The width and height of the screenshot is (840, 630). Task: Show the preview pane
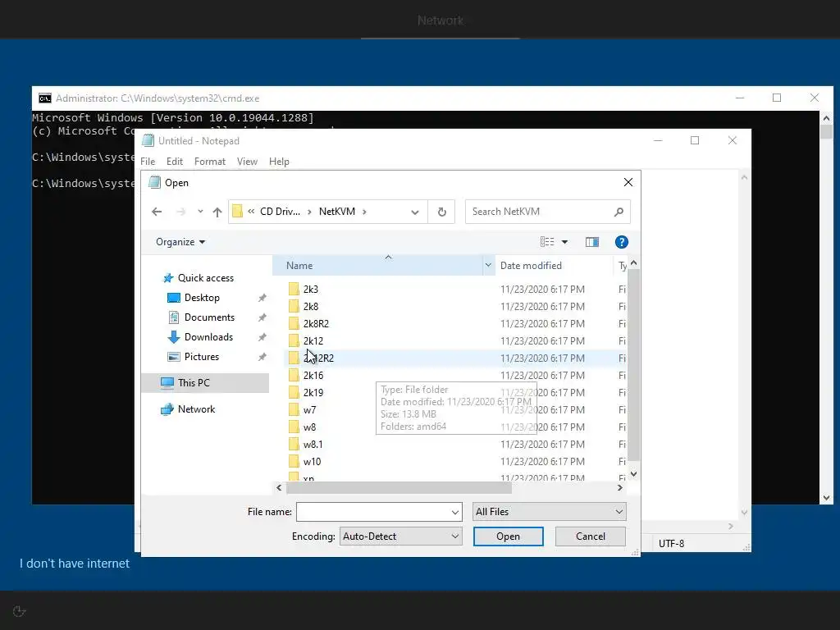pyautogui.click(x=592, y=242)
